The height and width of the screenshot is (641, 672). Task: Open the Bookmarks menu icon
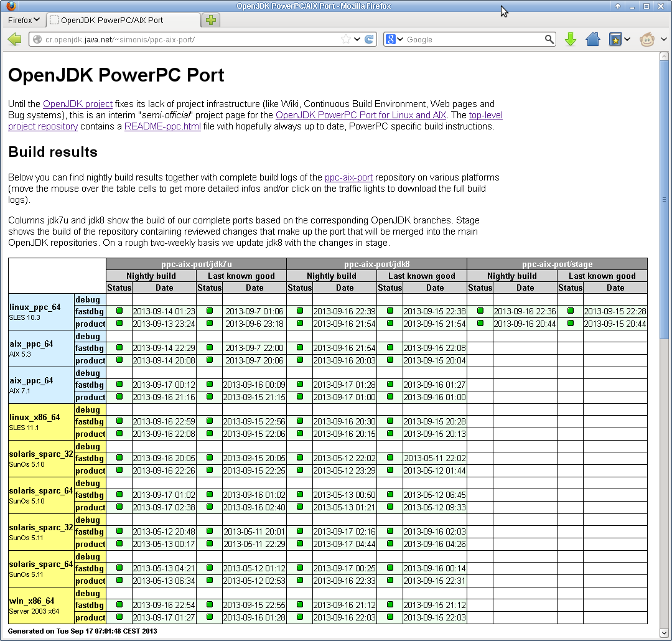(x=615, y=39)
